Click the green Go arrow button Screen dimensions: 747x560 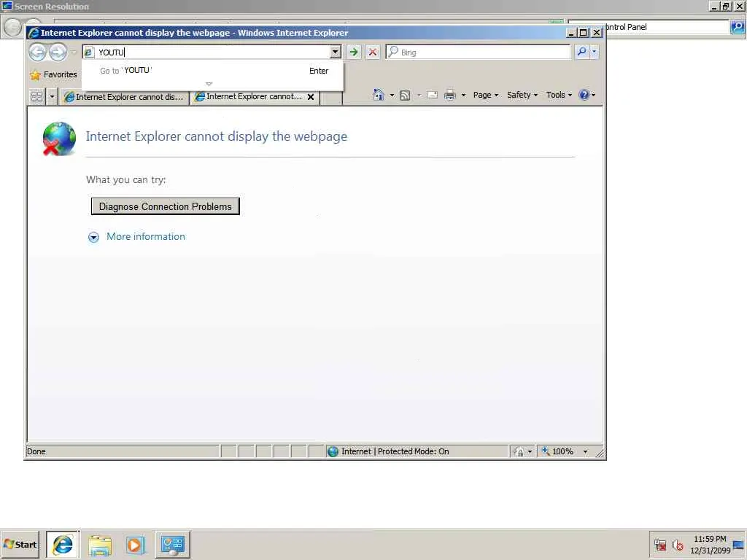pyautogui.click(x=354, y=52)
